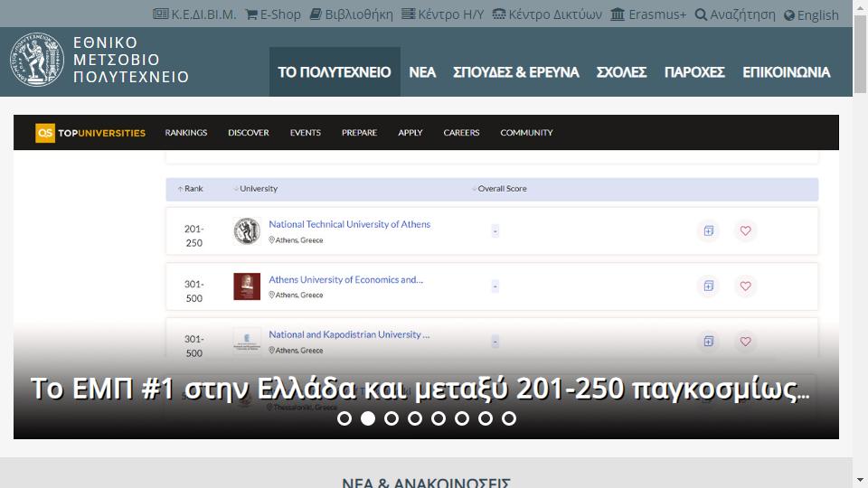Select the eighth carousel slide dot

(x=509, y=418)
